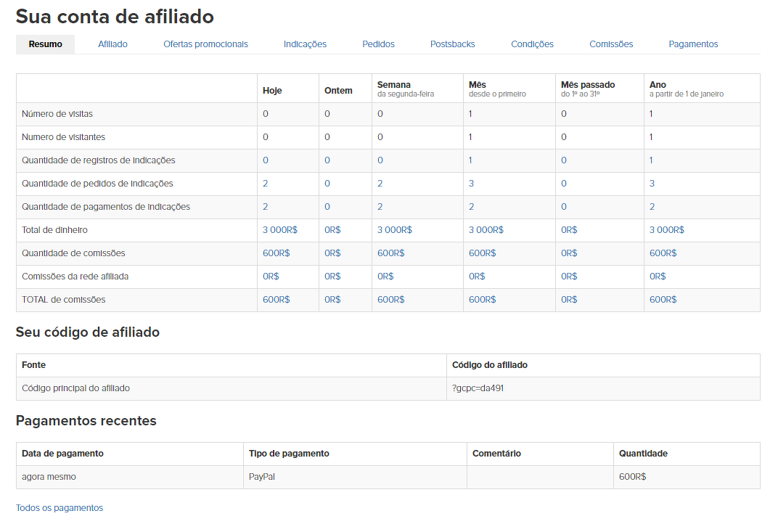Viewport: 778px width, 532px height.
Task: Open the Ofertas promocionais tab
Action: pos(205,44)
